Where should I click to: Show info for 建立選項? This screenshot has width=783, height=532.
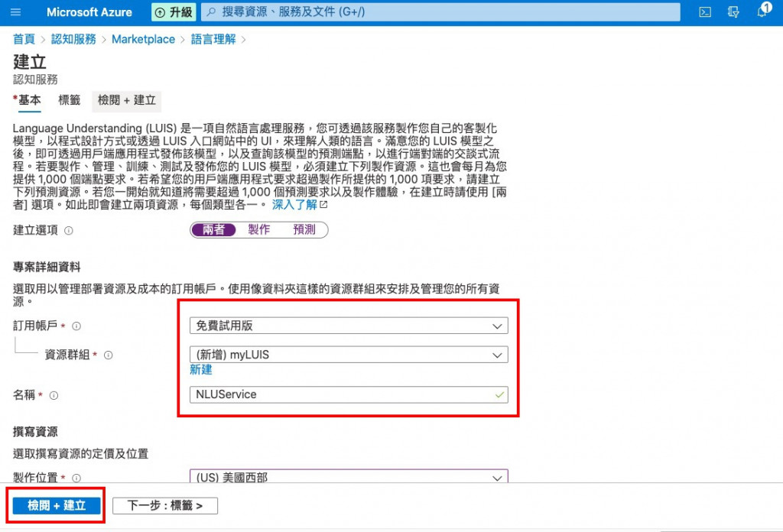click(x=69, y=231)
